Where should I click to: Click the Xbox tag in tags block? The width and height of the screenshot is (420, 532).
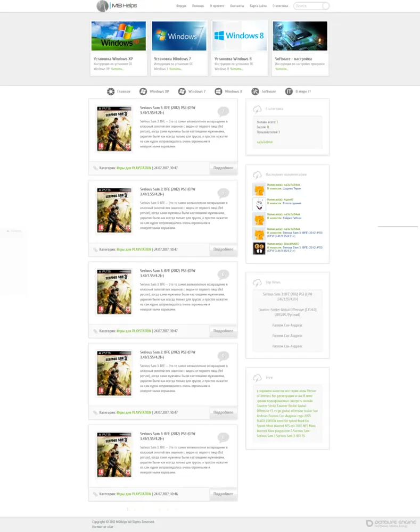[271, 431]
